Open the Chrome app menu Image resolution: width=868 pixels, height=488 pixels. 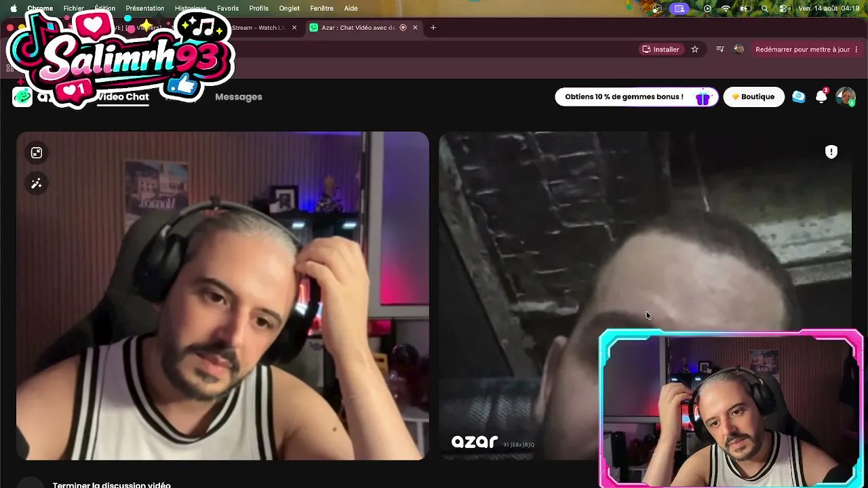(40, 9)
